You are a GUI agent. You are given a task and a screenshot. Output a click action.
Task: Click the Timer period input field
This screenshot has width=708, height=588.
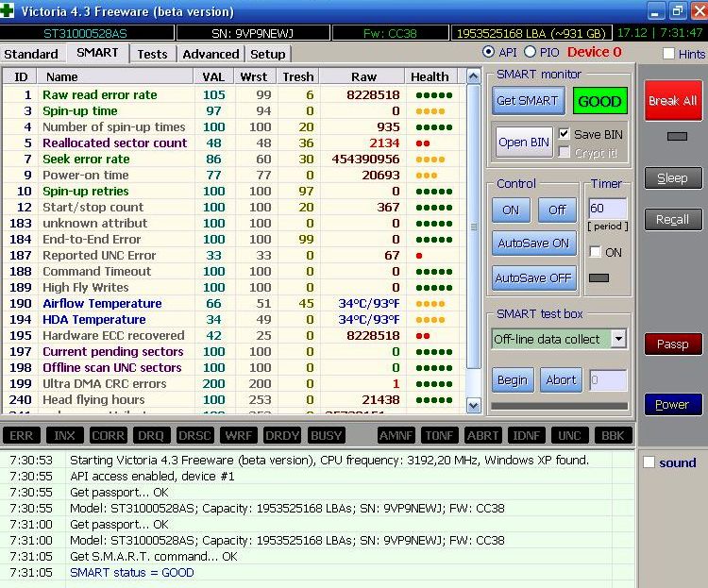tap(607, 209)
